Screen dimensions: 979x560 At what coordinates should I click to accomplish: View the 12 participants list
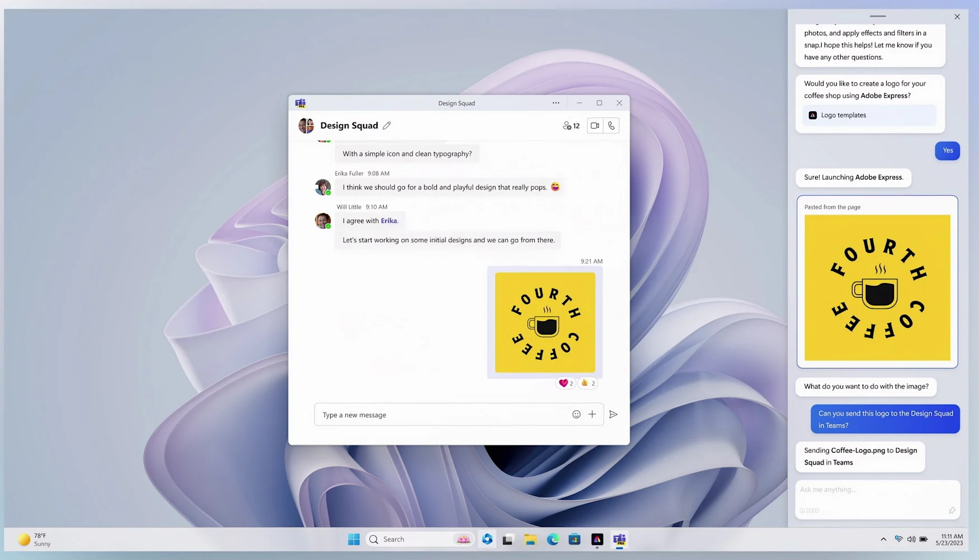(x=571, y=126)
